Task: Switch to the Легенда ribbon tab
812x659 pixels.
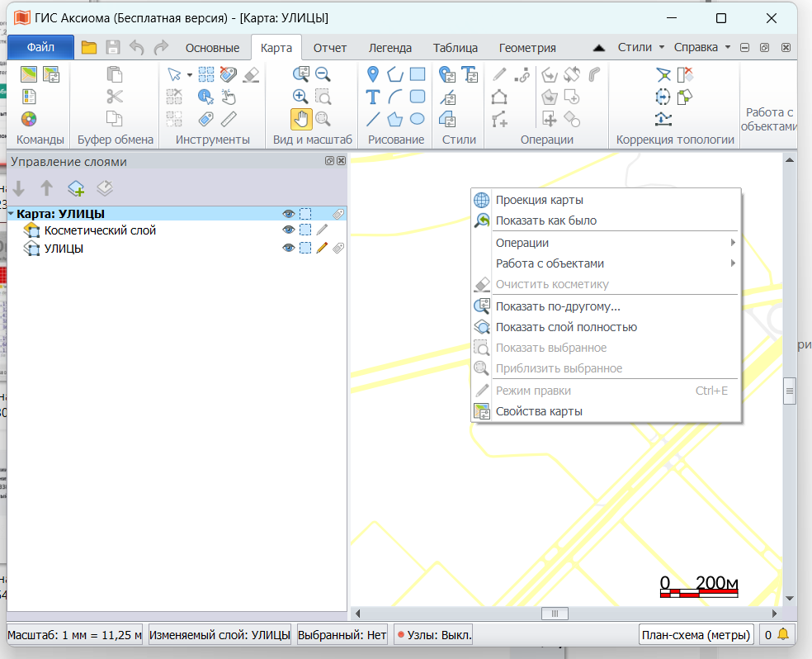Action: click(390, 48)
